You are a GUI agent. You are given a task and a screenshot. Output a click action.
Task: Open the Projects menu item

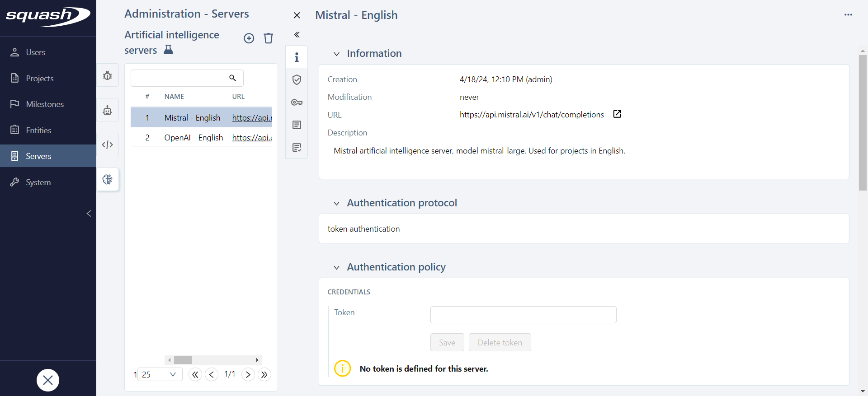(x=39, y=79)
